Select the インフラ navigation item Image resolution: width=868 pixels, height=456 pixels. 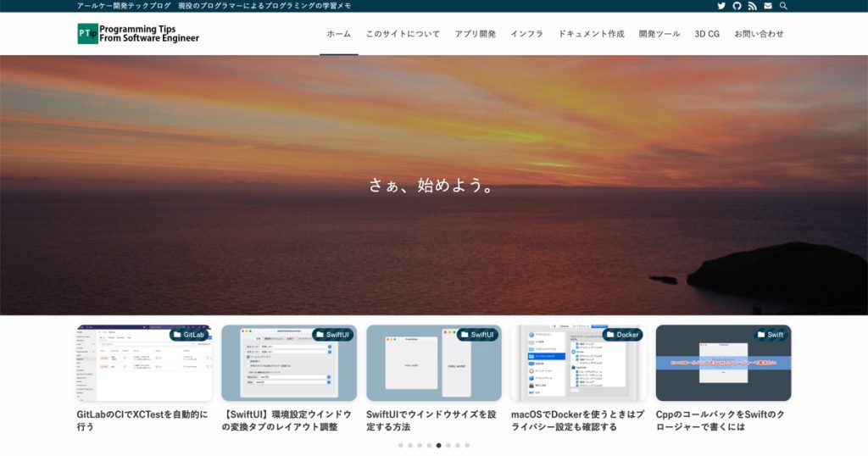(x=526, y=34)
